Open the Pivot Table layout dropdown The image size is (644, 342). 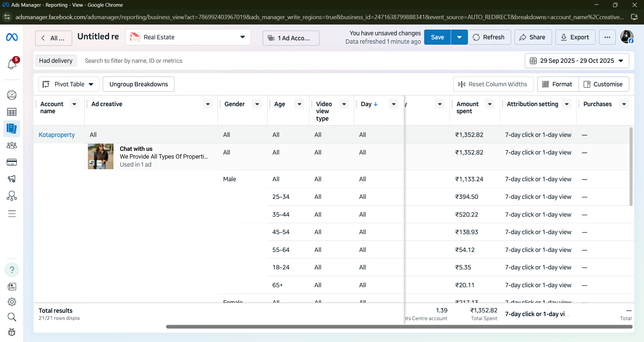point(69,84)
